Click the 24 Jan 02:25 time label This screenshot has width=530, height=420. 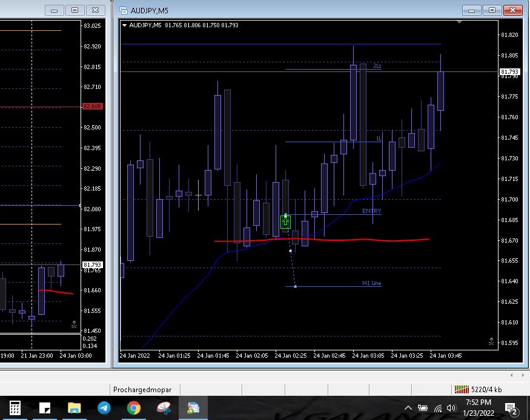290,355
